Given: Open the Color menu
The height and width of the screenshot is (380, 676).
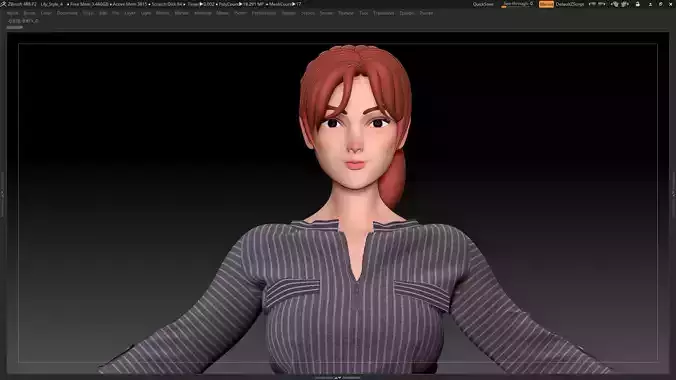Looking at the screenshot, I should pos(46,13).
